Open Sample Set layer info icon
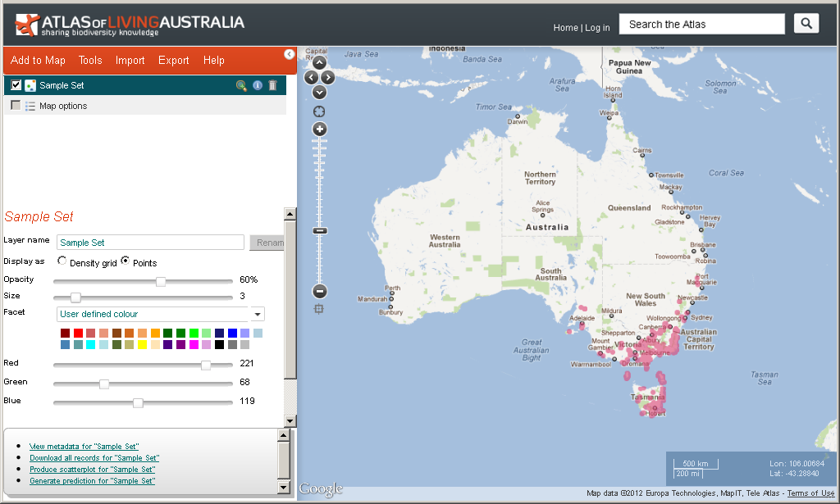840x504 pixels. click(x=258, y=85)
